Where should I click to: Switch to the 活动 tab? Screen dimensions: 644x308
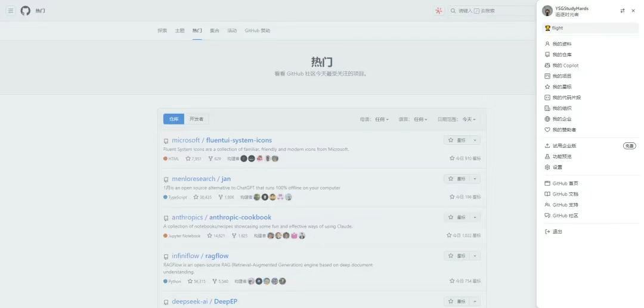click(x=232, y=30)
